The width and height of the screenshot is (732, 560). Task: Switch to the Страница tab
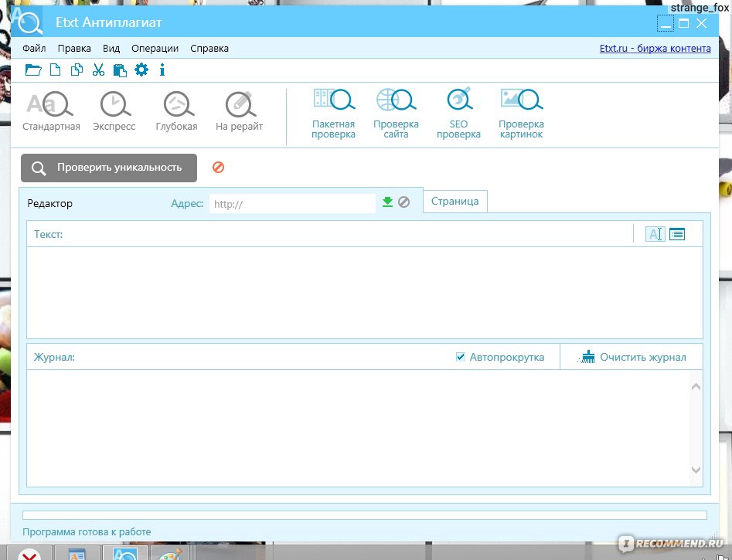click(455, 201)
